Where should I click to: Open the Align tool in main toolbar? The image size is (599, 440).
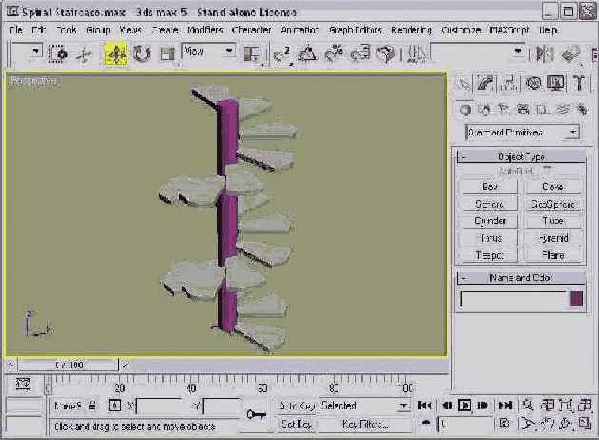pyautogui.click(x=570, y=54)
